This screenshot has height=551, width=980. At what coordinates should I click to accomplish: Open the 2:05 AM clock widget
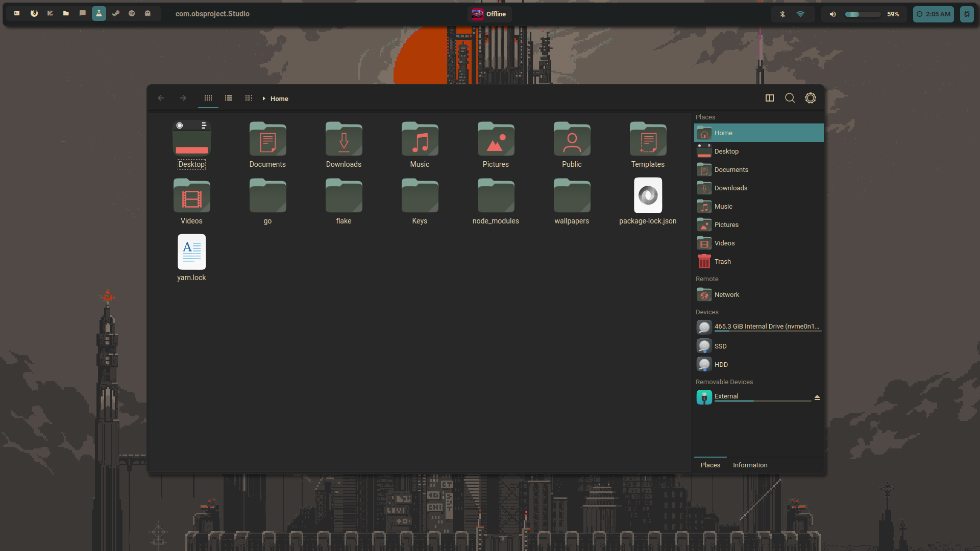(x=934, y=14)
